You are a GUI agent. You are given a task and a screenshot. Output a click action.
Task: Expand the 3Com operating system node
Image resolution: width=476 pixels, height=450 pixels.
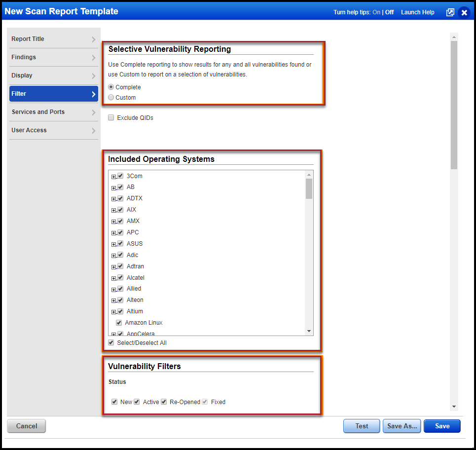[112, 176]
